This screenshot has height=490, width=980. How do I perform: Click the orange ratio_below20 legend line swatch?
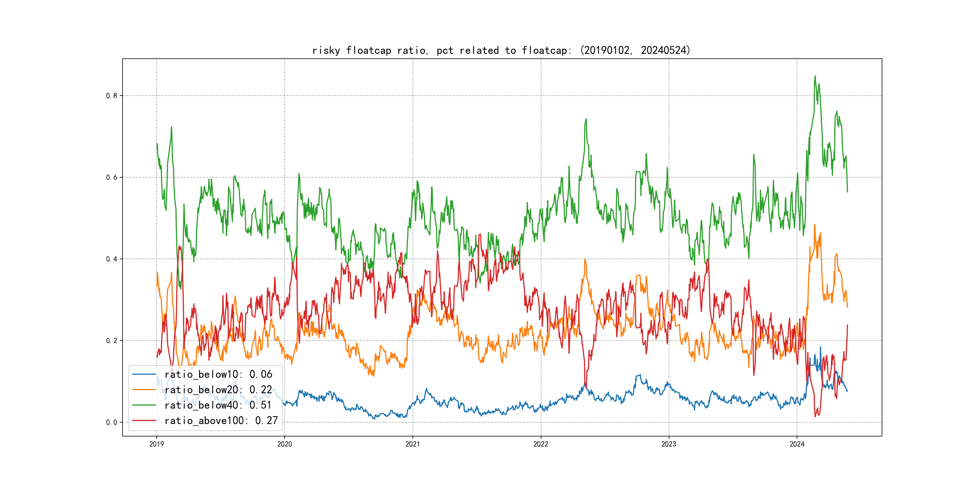tap(144, 390)
